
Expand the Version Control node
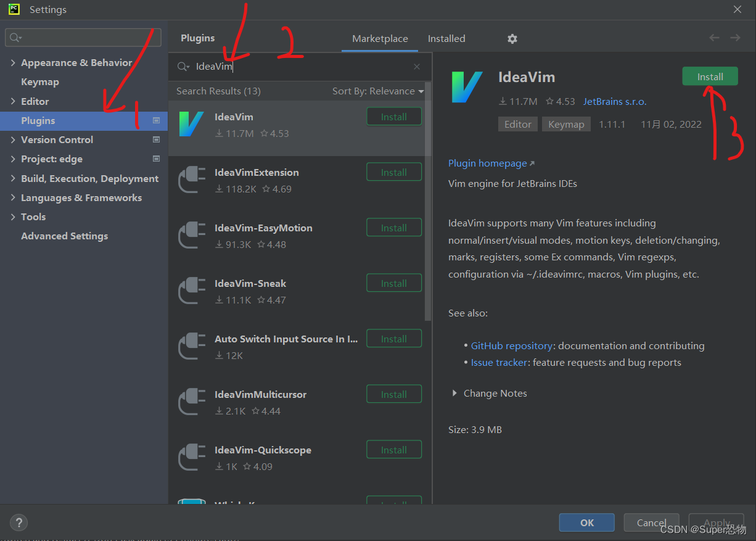13,140
